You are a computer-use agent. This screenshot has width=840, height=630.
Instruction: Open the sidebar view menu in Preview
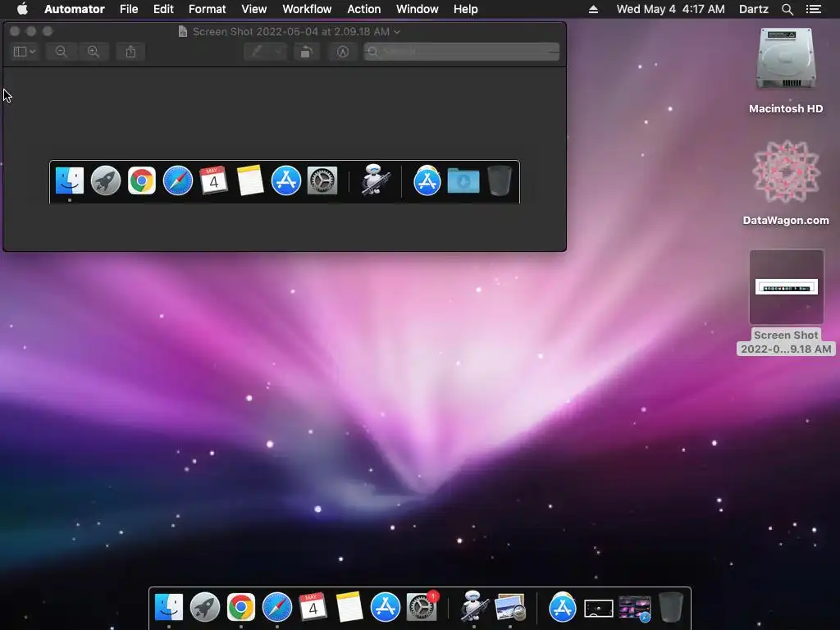click(x=25, y=52)
